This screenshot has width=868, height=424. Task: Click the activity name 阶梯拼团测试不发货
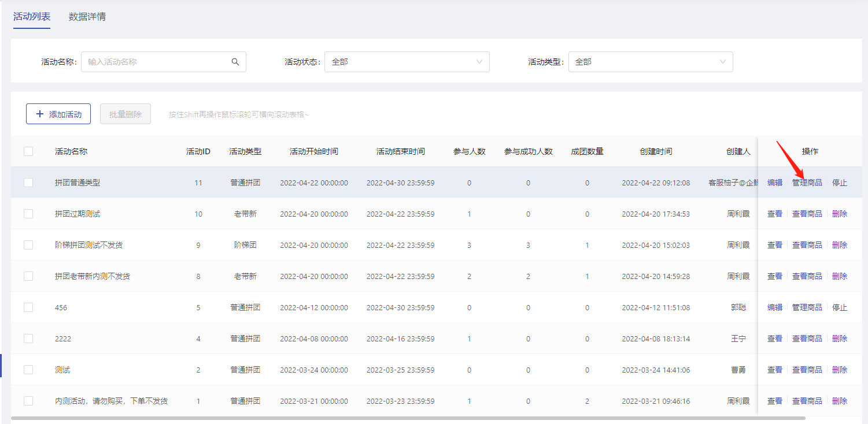coord(88,245)
